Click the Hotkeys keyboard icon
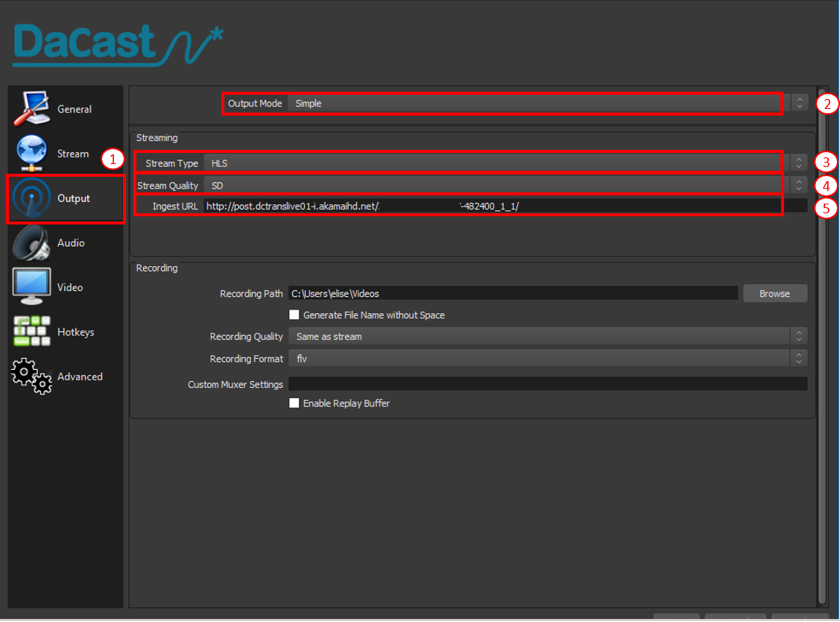This screenshot has height=622, width=840. (31, 331)
